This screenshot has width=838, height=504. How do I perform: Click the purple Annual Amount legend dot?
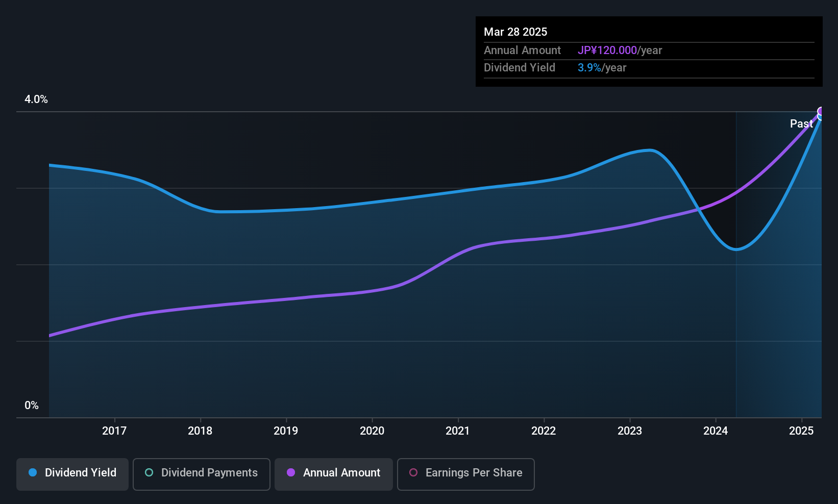pyautogui.click(x=291, y=472)
